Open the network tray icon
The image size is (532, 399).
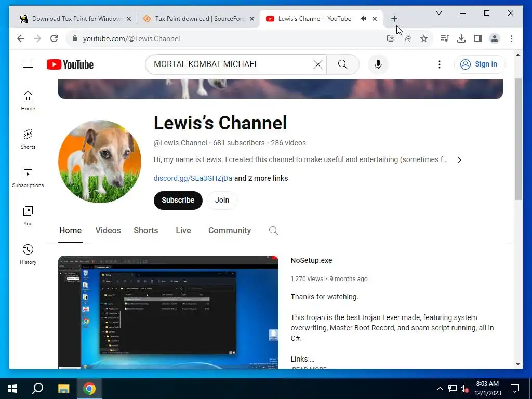tap(453, 389)
